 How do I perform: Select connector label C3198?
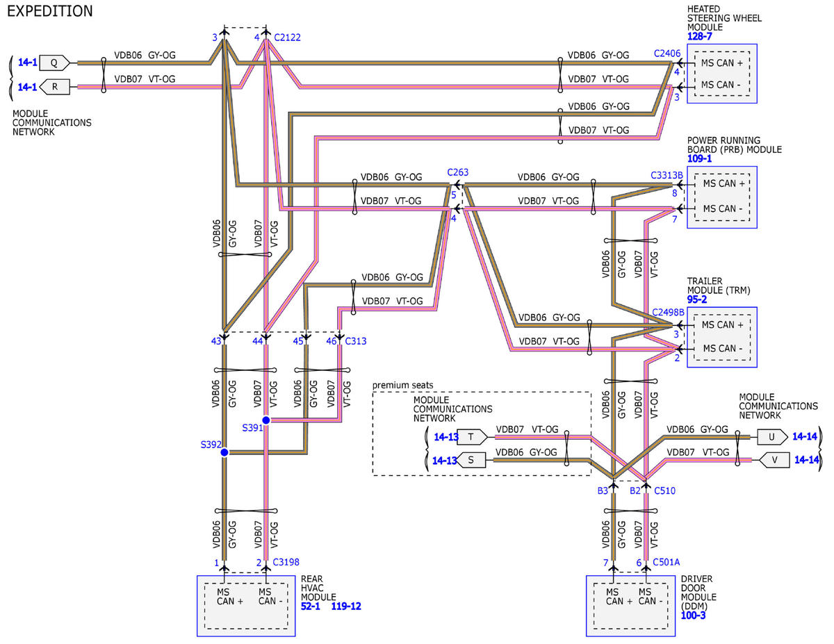coord(287,563)
